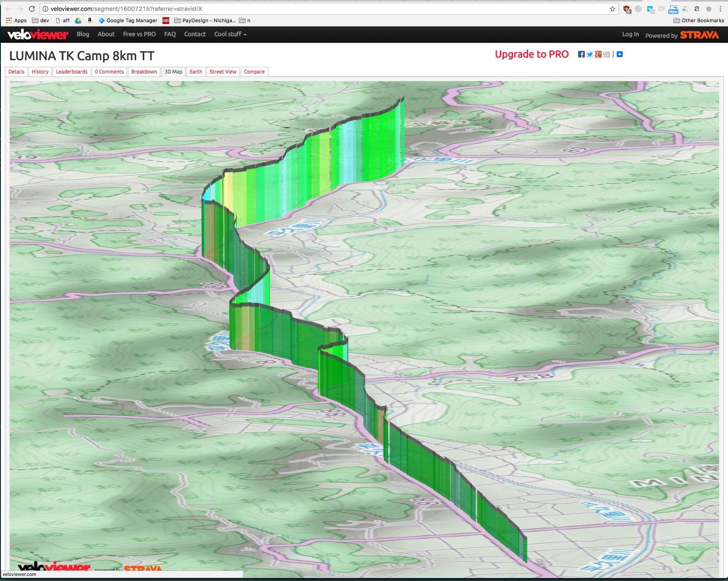
Task: Open the dev bookmarks folder
Action: (x=41, y=21)
